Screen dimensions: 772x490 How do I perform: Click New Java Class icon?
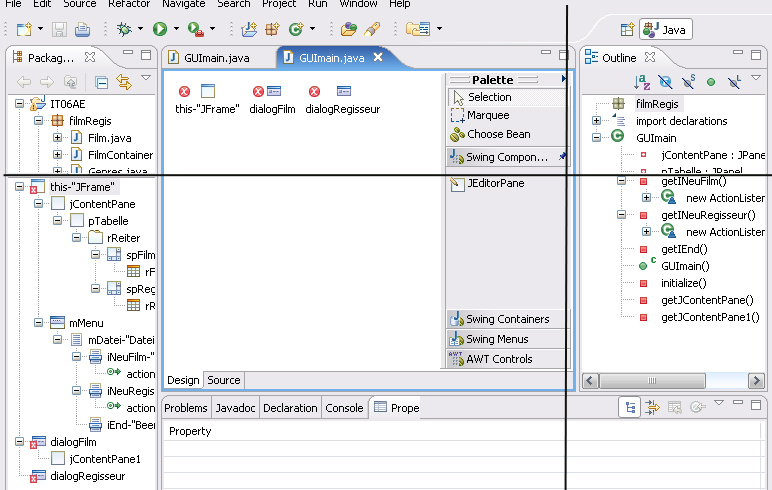pyautogui.click(x=296, y=30)
